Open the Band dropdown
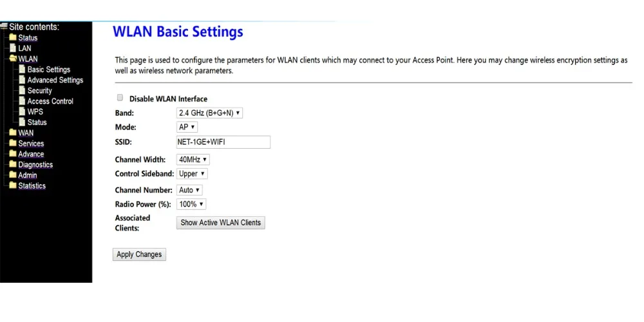644x322 pixels. [209, 113]
